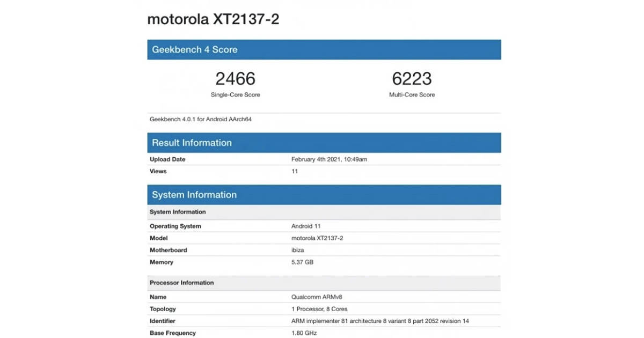Click the Base Frequency value 1.80 GHz
Screen dimensions: 644x338
coord(304,333)
